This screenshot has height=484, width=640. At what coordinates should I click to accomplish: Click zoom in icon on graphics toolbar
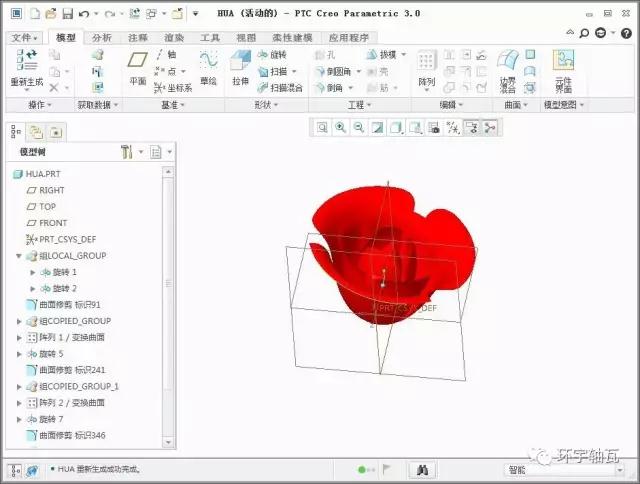pos(340,127)
